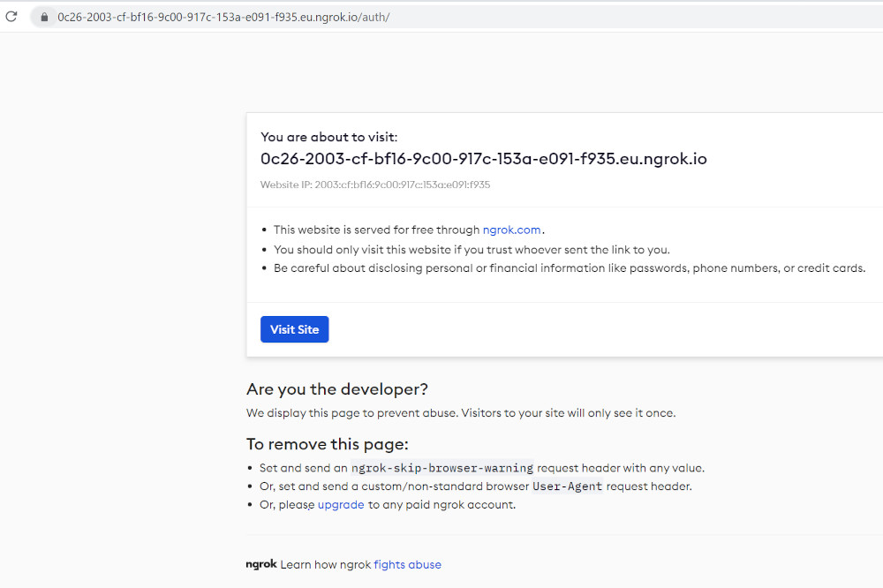Click the Website IP address text
The width and height of the screenshot is (883, 588).
coord(375,185)
